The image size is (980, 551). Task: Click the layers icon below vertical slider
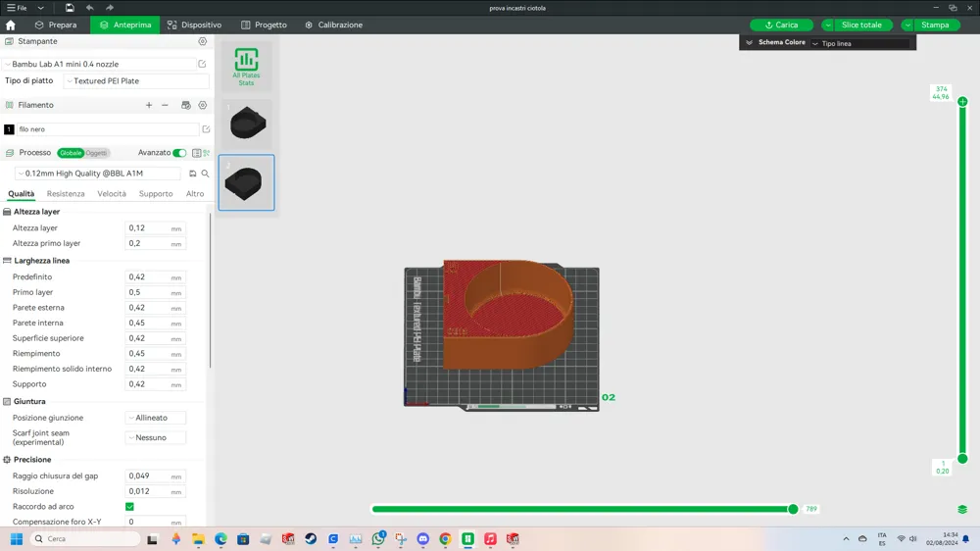coord(962,509)
